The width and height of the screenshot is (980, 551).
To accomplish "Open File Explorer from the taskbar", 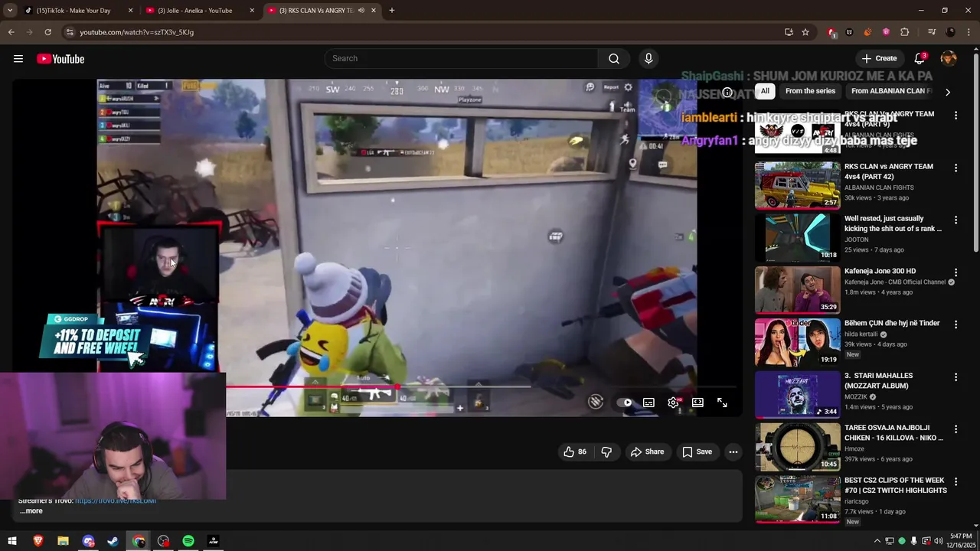I will (63, 541).
